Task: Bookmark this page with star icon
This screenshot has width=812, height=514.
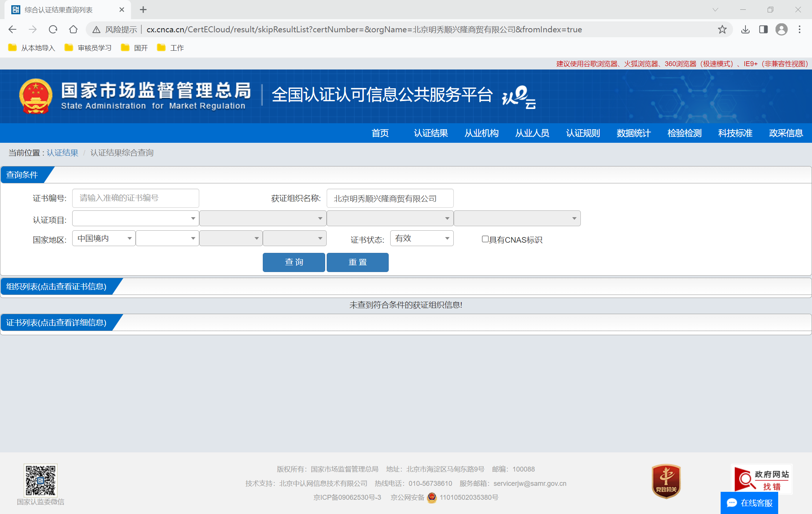Action: [722, 29]
